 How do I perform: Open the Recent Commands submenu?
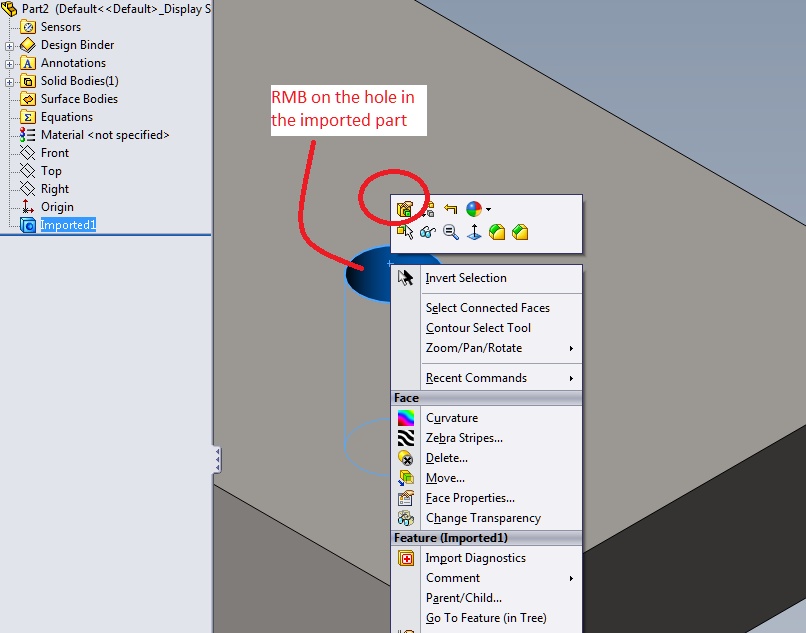click(x=486, y=378)
